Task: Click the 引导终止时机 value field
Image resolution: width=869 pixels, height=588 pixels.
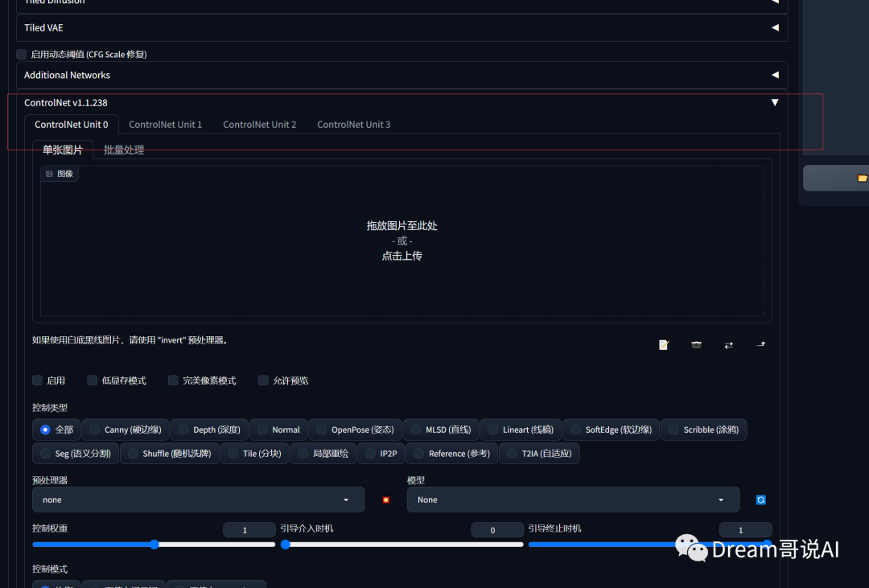Action: tap(745, 530)
